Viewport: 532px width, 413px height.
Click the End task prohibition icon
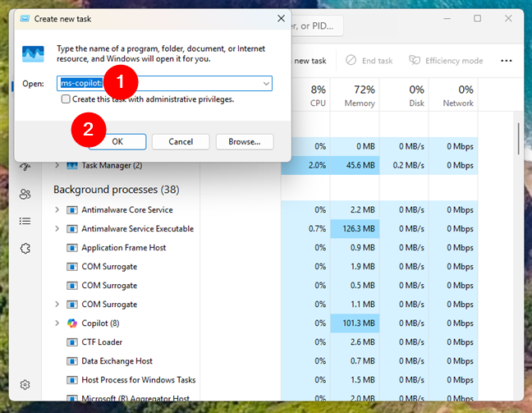tap(351, 60)
